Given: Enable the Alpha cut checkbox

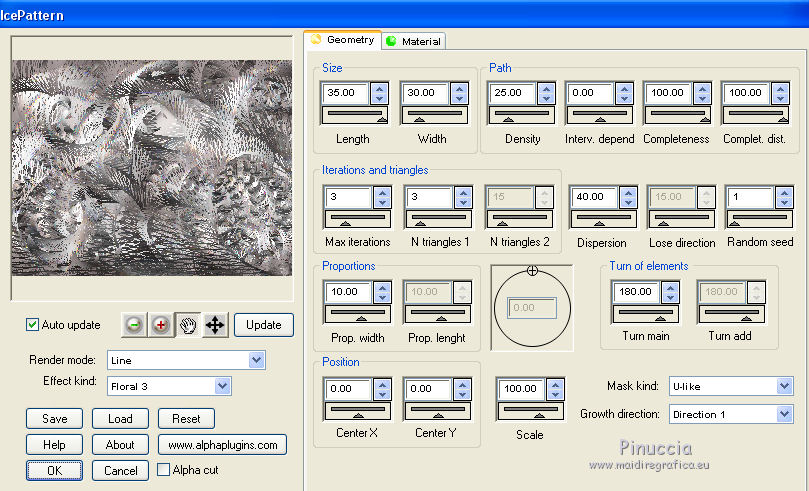Looking at the screenshot, I should [x=165, y=469].
